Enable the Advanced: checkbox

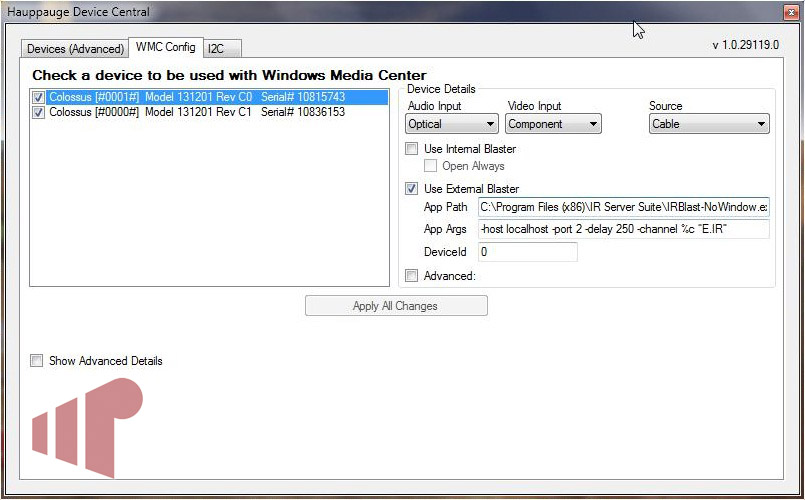(x=411, y=276)
